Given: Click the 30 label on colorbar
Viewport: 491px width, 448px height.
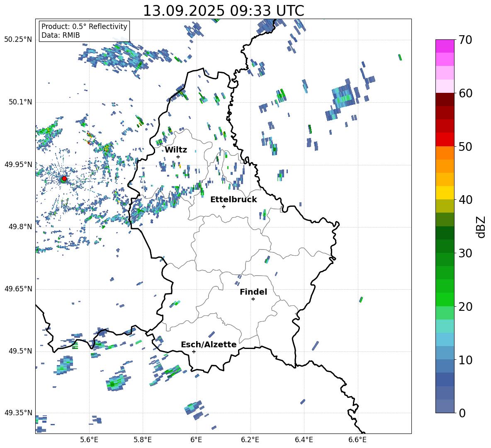Looking at the screenshot, I should click(466, 253).
